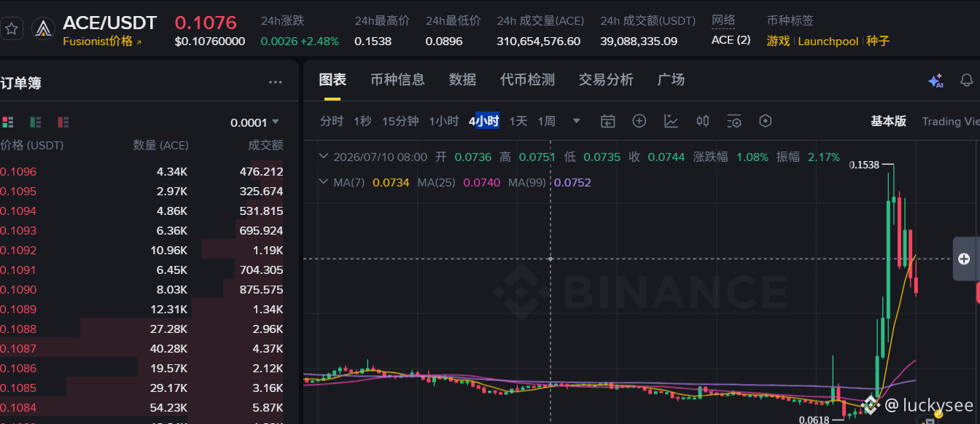Switch to the 币种信息 tab
Screen dimensions: 980x424
(397, 79)
